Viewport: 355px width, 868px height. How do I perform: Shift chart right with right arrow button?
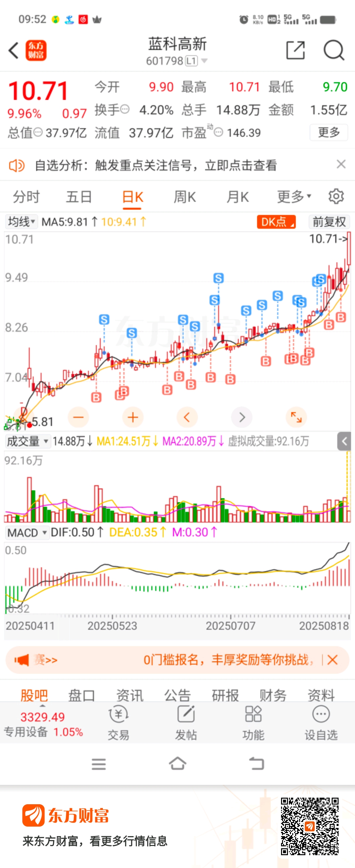(x=242, y=417)
